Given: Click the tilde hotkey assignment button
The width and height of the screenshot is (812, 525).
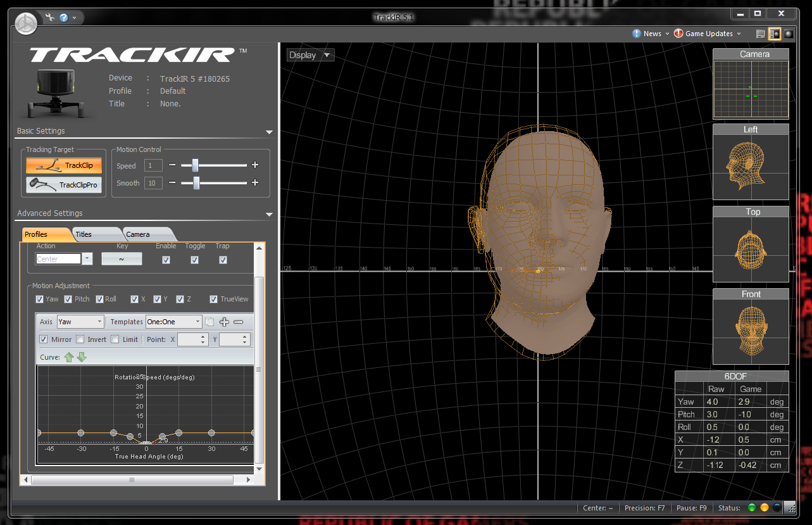Looking at the screenshot, I should pos(122,259).
